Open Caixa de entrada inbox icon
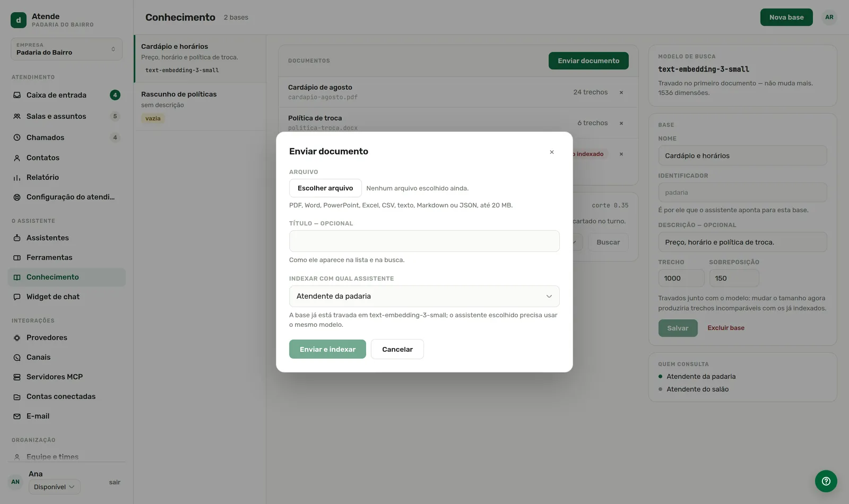 [x=17, y=95]
